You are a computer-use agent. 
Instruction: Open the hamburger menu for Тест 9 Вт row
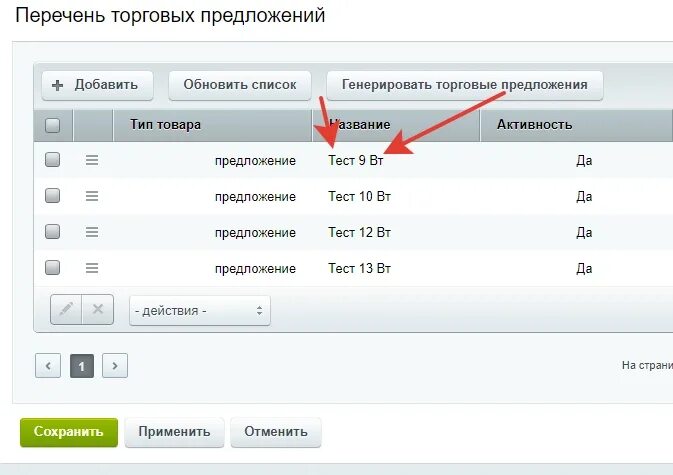(92, 160)
